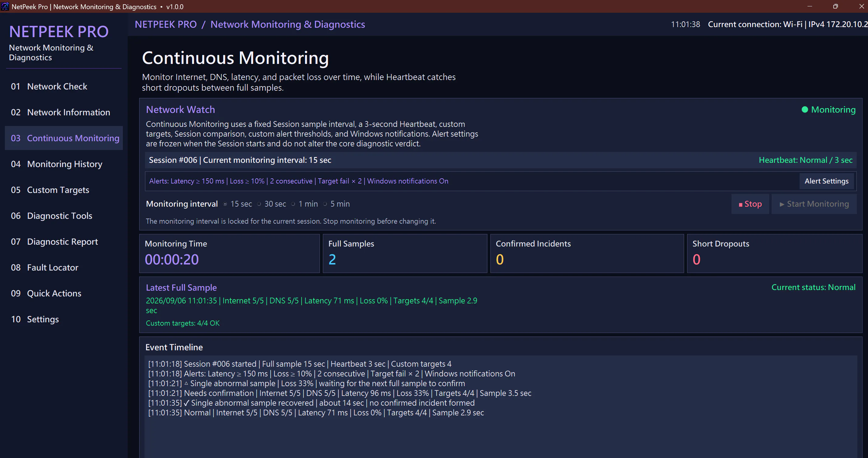Click the NETPEEK PRO sidebar logo
This screenshot has width=868, height=458.
click(x=59, y=32)
